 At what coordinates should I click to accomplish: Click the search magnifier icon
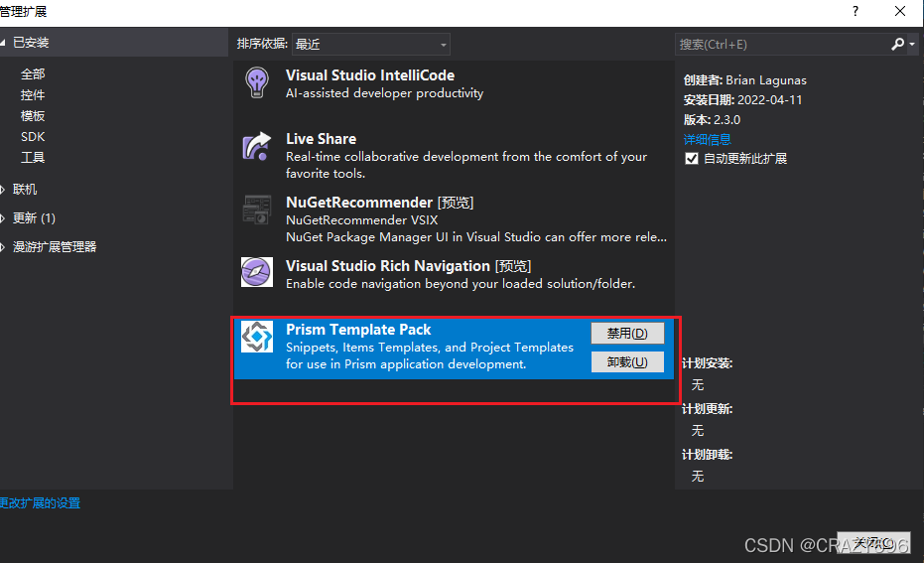click(x=897, y=45)
